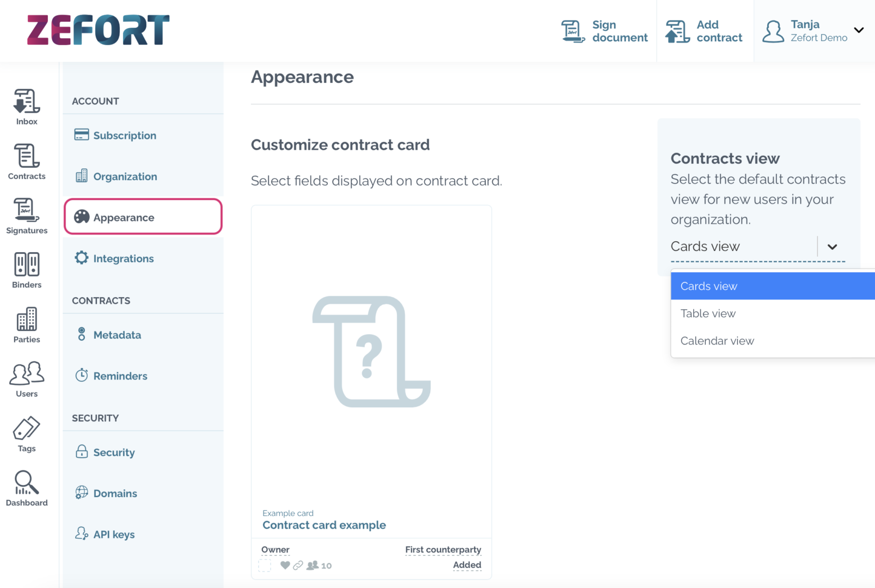875x588 pixels.
Task: Toggle the heart favorite field on example card
Action: (285, 566)
